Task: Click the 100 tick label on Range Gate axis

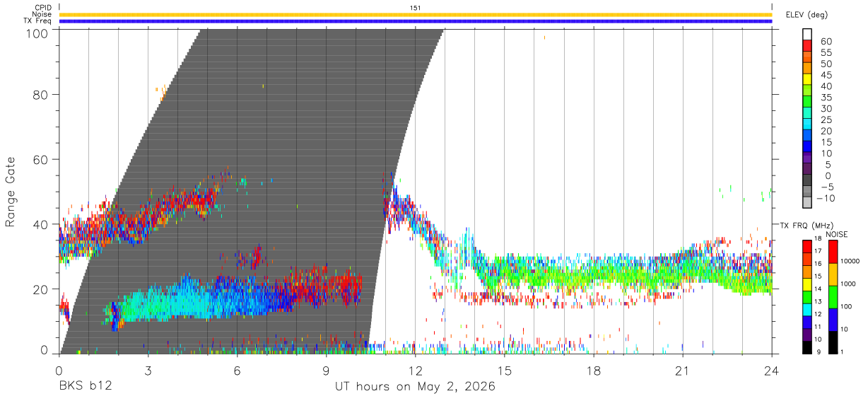Action: point(37,33)
